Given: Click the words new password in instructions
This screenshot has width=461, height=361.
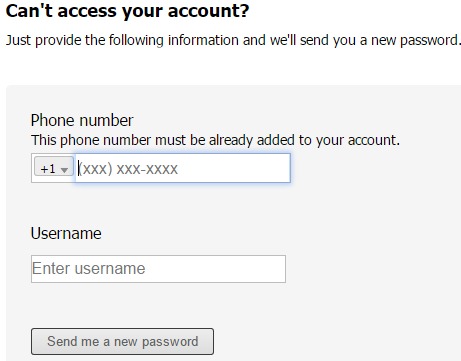Looking at the screenshot, I should [415, 41].
